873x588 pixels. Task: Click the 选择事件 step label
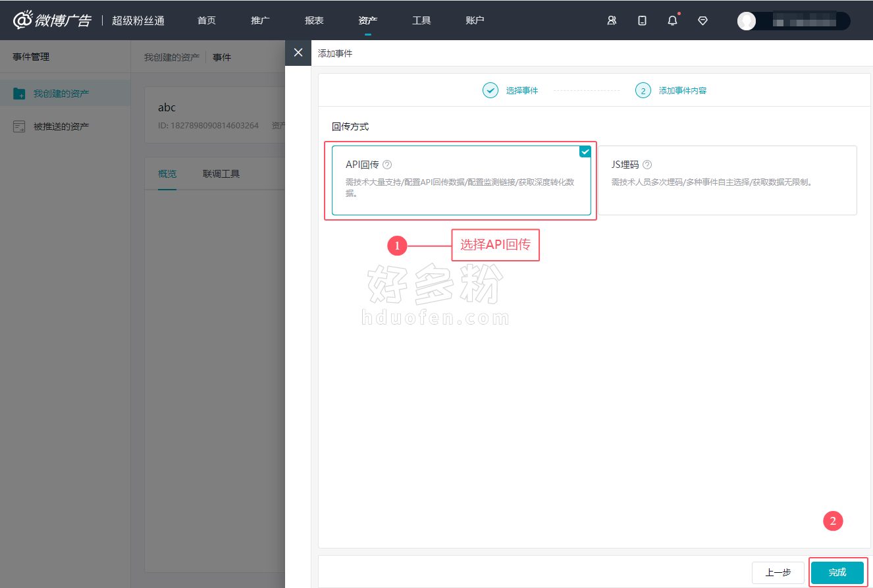522,90
